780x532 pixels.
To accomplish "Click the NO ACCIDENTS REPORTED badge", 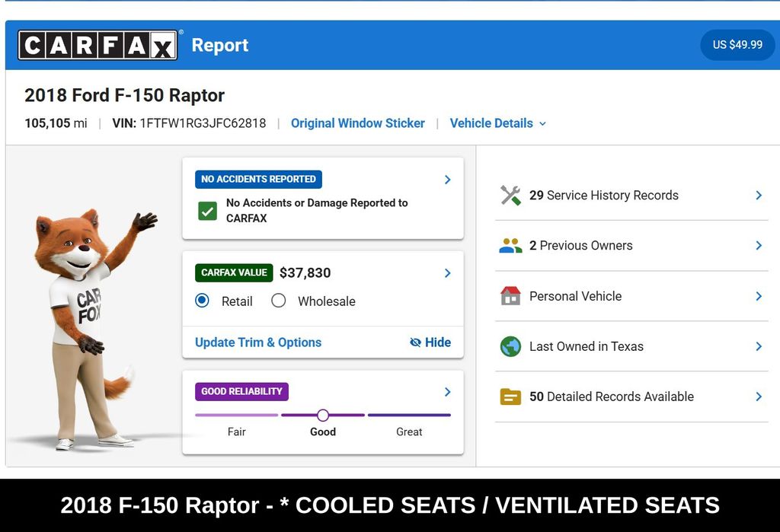I will click(259, 180).
